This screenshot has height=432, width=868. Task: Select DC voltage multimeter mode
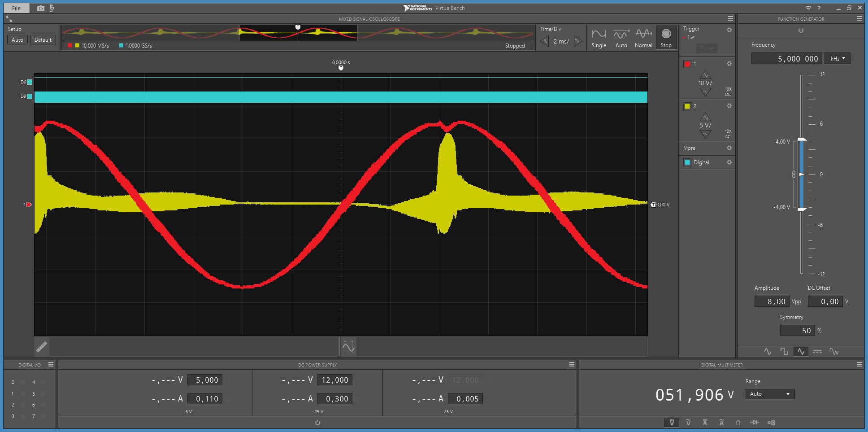[x=672, y=423]
